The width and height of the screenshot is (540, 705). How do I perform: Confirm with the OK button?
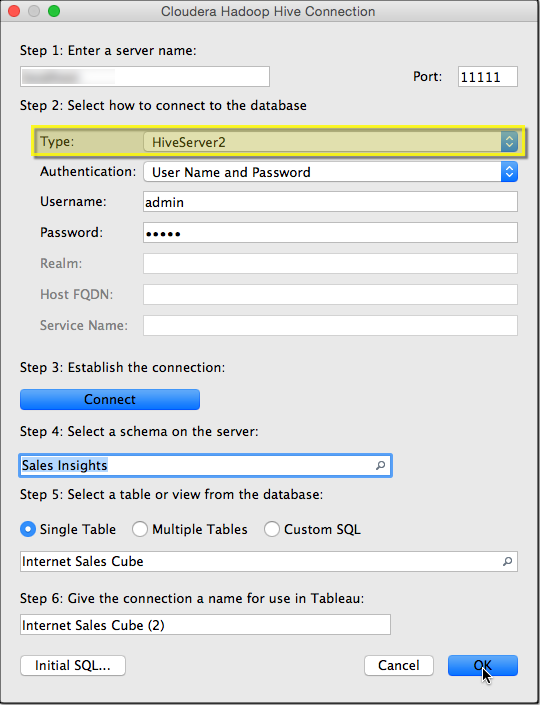pyautogui.click(x=483, y=665)
